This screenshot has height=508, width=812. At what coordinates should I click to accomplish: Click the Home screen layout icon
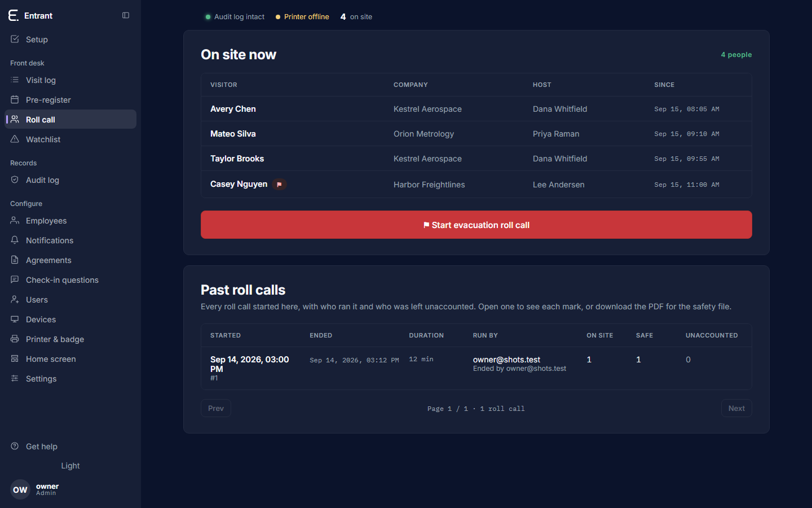(15, 358)
